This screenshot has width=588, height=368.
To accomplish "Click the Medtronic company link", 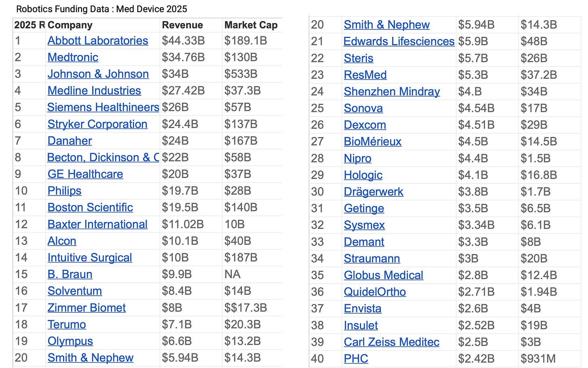I will pyautogui.click(x=73, y=57).
